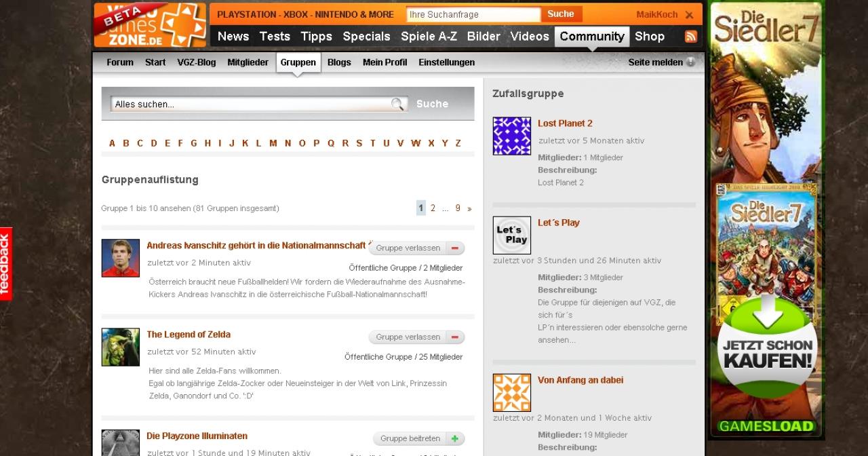Open the MaikKoch user link

(x=657, y=14)
